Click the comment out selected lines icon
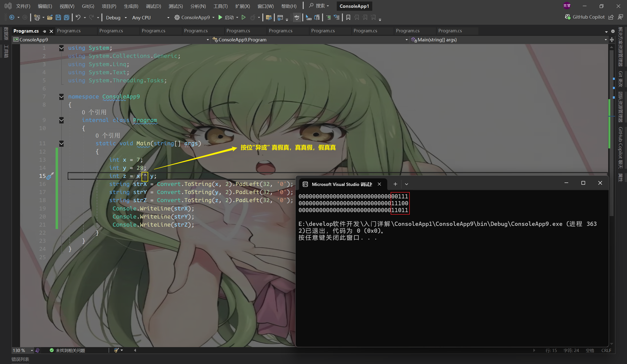 tap(328, 17)
